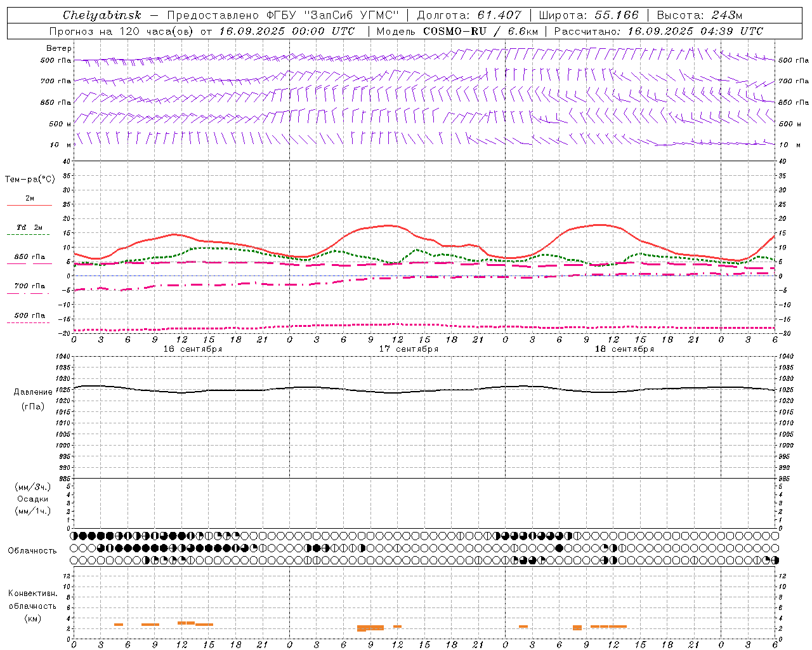Click the "Рассчитано: 16.09.2025 04:39 UTC" timestamp

point(658,31)
